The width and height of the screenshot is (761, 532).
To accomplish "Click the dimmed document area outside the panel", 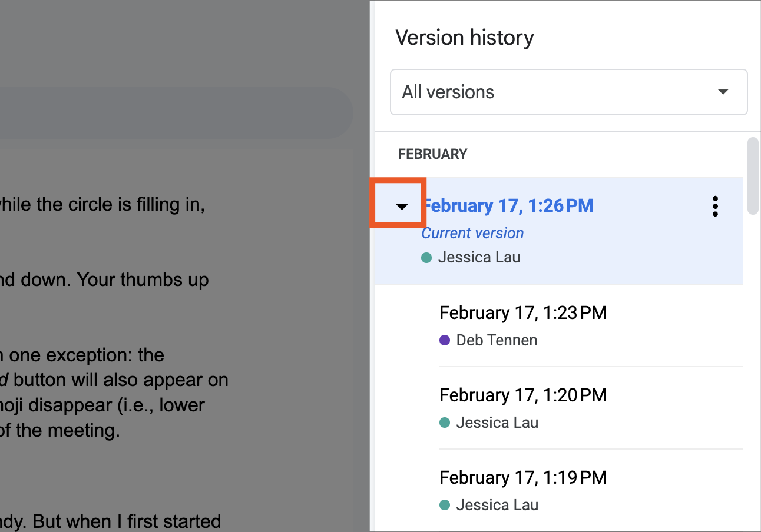I will (x=177, y=265).
